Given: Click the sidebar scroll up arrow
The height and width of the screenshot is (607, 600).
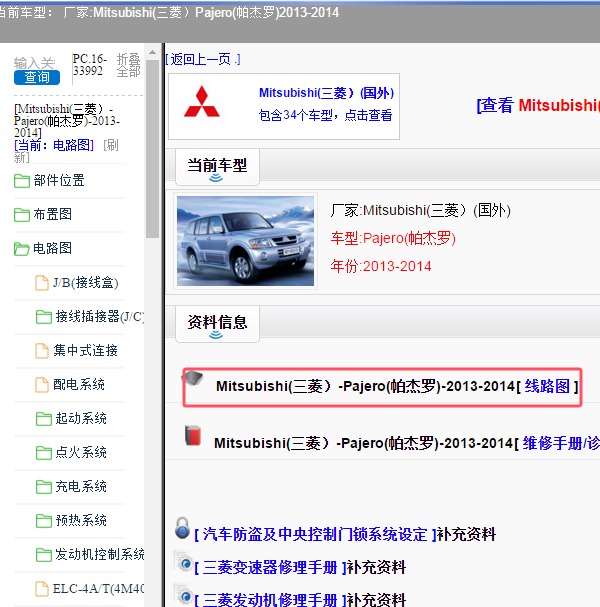Looking at the screenshot, I should tap(153, 52).
